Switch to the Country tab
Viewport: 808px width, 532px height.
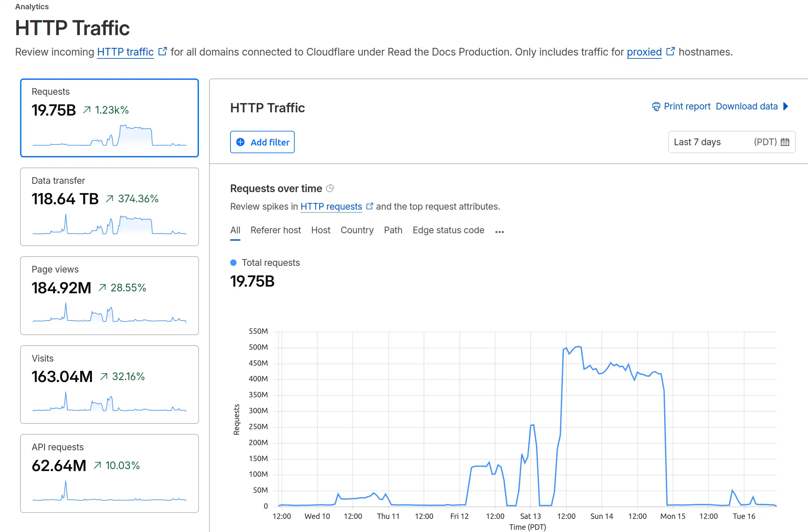(x=357, y=230)
